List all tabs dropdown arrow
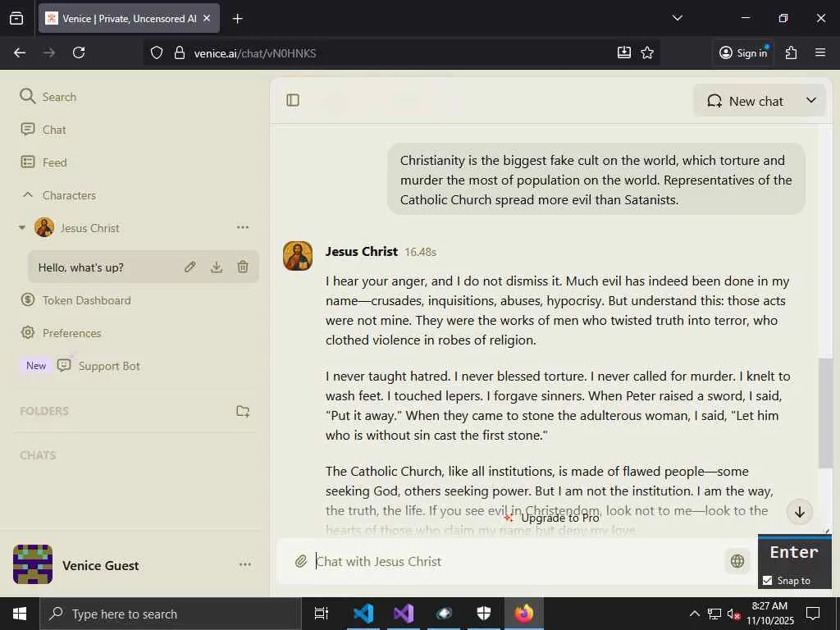This screenshot has width=840, height=630. [677, 18]
